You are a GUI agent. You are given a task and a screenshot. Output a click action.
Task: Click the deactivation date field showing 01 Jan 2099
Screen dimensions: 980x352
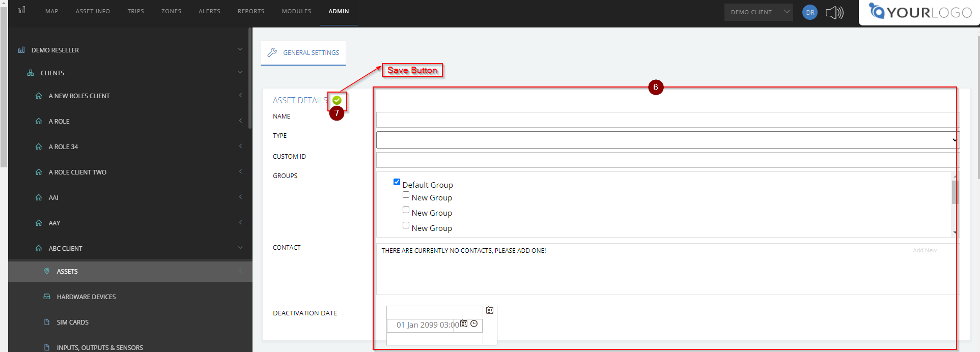[428, 325]
